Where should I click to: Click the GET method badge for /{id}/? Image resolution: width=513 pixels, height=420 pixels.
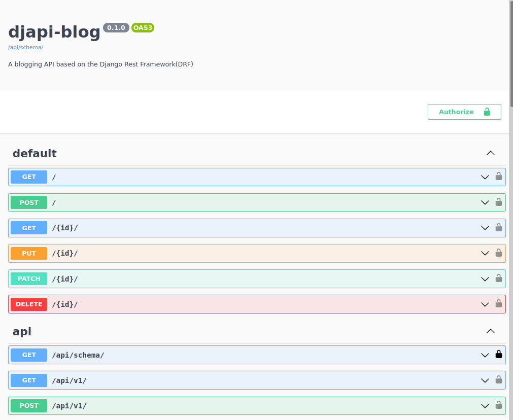[x=29, y=228]
